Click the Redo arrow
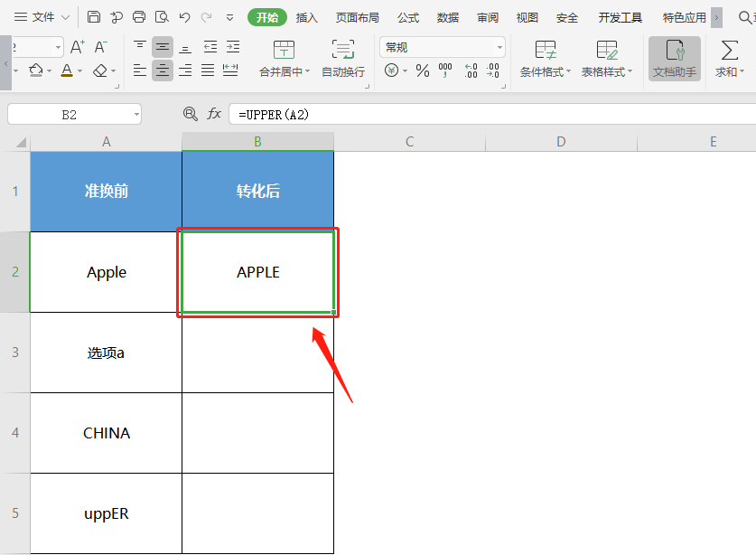 click(206, 18)
